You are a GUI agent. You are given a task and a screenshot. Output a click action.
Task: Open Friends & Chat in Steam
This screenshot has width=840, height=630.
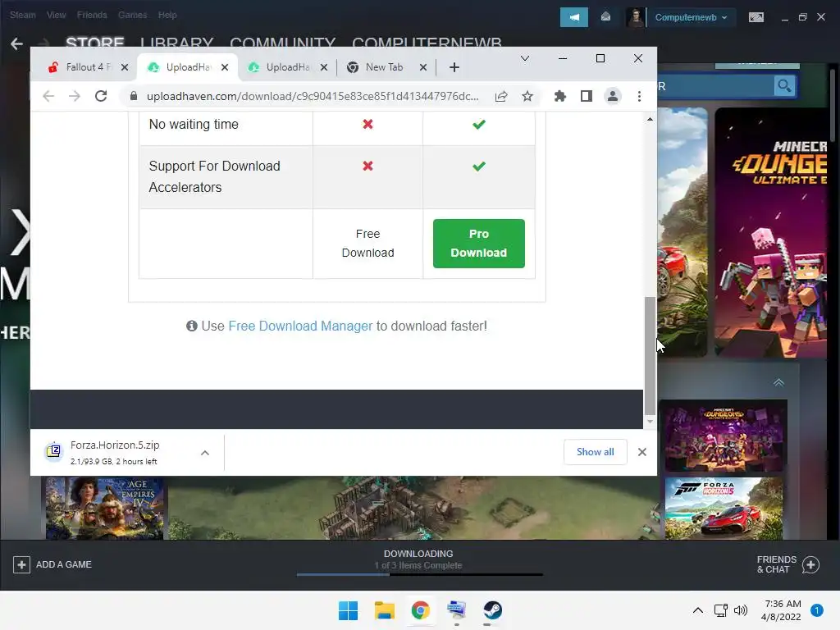click(788, 564)
